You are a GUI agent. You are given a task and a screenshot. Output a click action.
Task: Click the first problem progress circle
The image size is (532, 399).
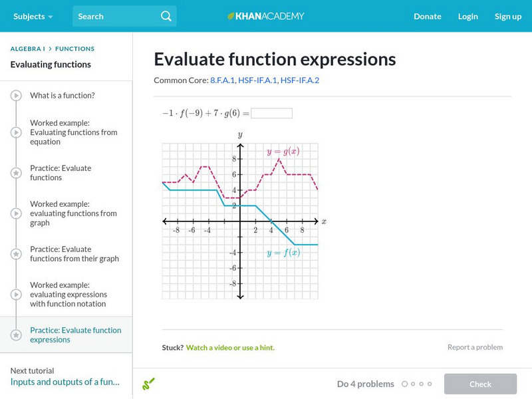[404, 384]
